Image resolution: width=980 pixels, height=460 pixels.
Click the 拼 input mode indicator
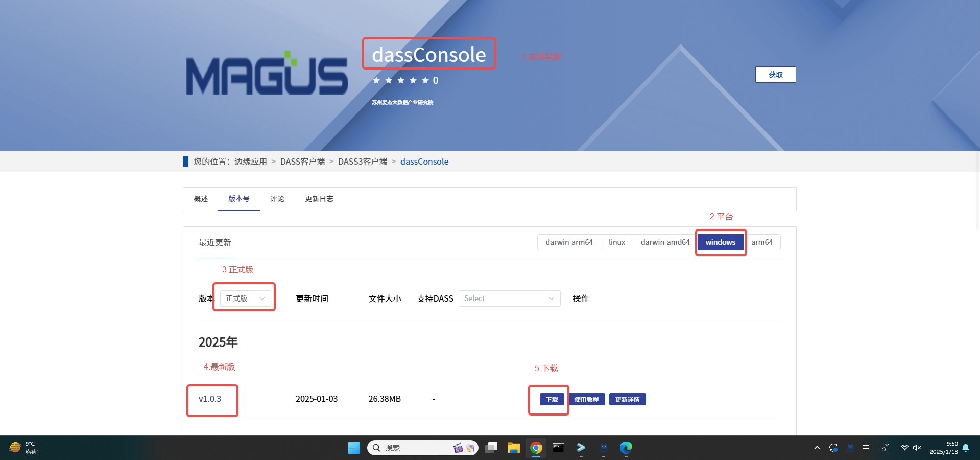coord(886,448)
